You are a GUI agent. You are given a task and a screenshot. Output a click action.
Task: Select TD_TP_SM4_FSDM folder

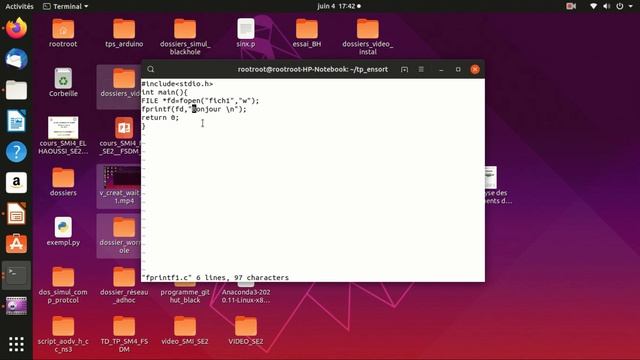coord(124,334)
